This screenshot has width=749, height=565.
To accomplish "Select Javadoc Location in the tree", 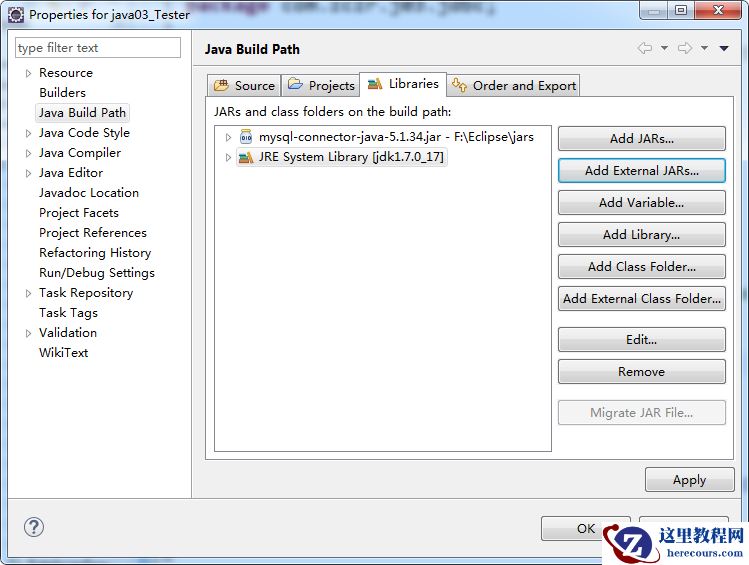I will pyautogui.click(x=89, y=193).
